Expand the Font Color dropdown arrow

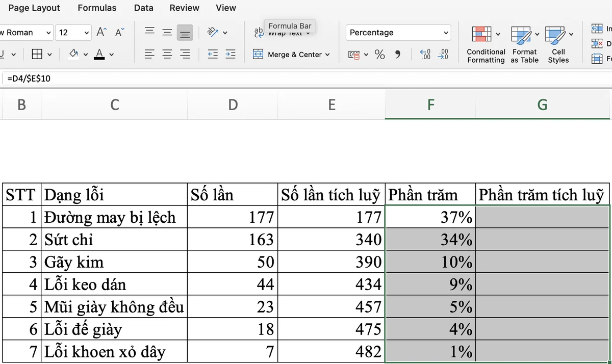111,55
